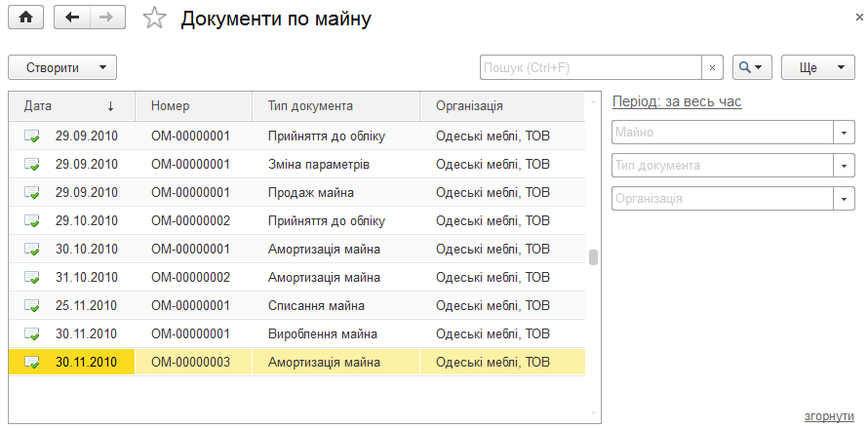The image size is (868, 428).
Task: Click the document icon in the 30.10.2010 row
Action: pyautogui.click(x=32, y=250)
